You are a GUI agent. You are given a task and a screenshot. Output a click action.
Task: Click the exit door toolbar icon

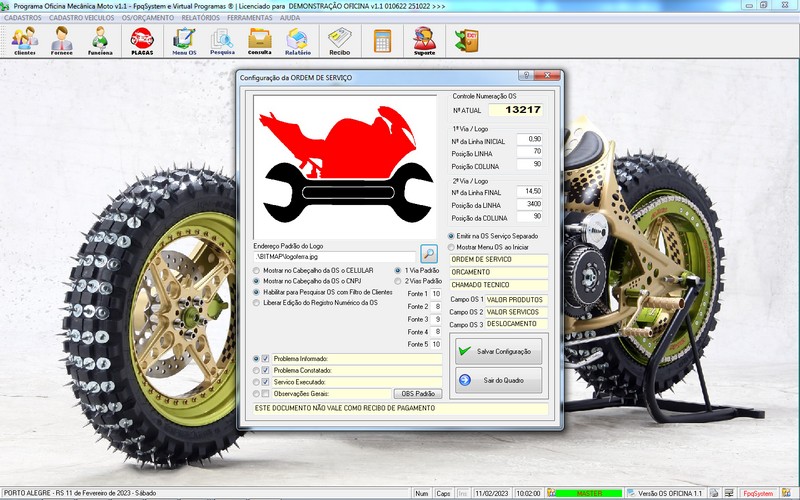point(467,41)
